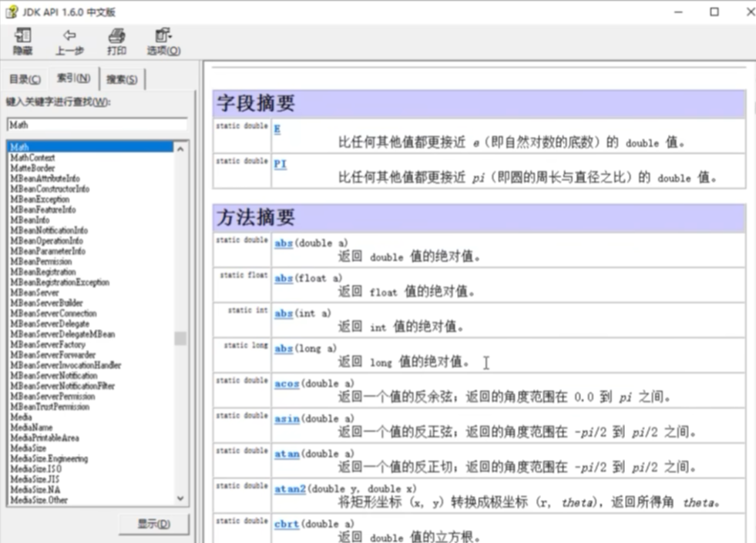The width and height of the screenshot is (756, 543).
Task: Select MBeanServerDelegateMBean in the index list
Action: click(62, 334)
